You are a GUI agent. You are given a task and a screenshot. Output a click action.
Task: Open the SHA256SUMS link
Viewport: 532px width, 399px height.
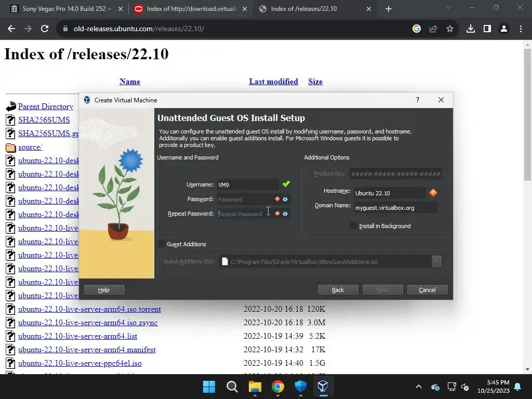tap(44, 120)
